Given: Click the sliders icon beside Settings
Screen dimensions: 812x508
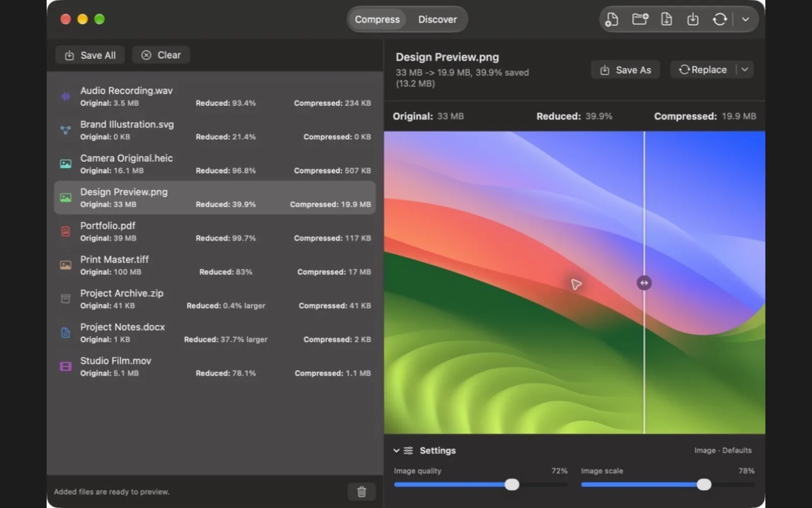Looking at the screenshot, I should click(408, 451).
